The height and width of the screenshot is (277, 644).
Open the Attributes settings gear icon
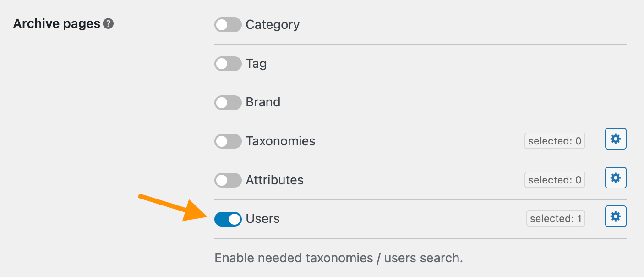point(616,177)
